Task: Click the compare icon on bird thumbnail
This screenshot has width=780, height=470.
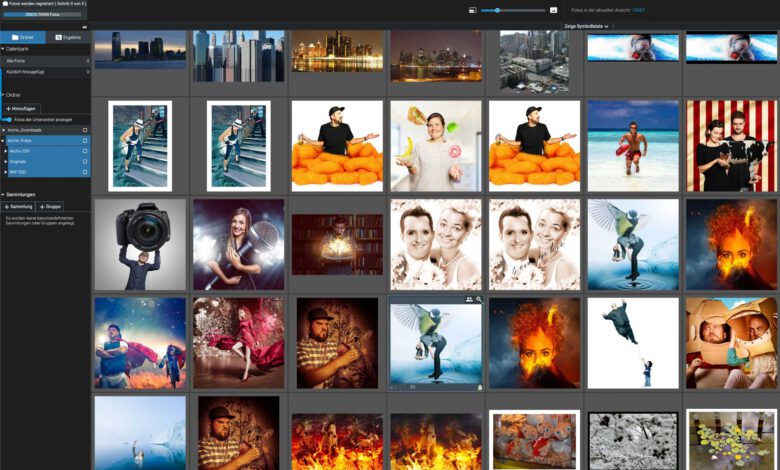Action: coord(469,300)
